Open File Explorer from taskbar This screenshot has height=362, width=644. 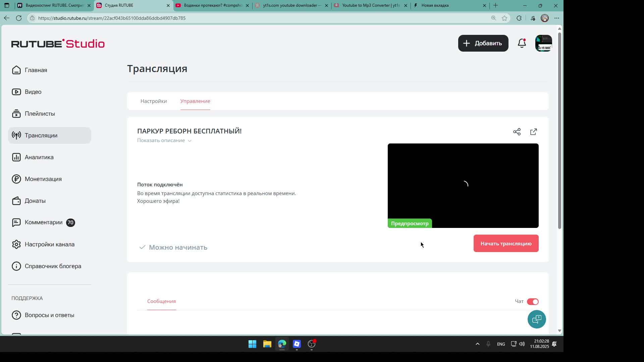(267, 344)
